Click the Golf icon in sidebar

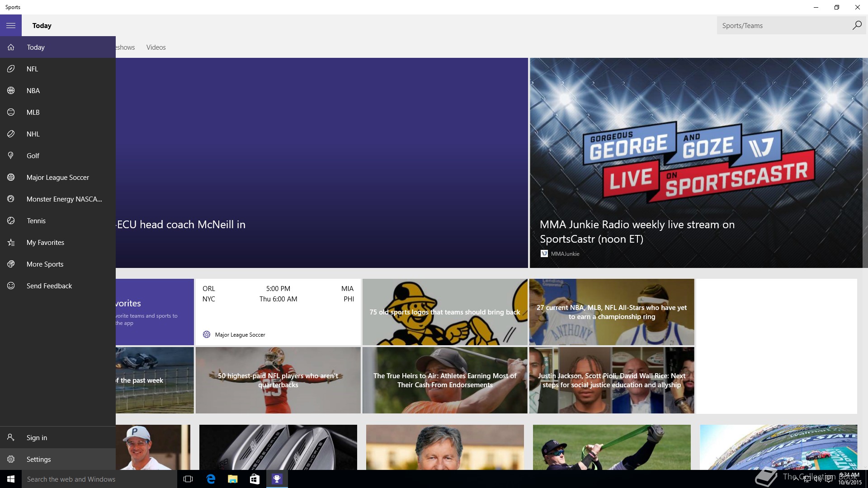point(11,155)
